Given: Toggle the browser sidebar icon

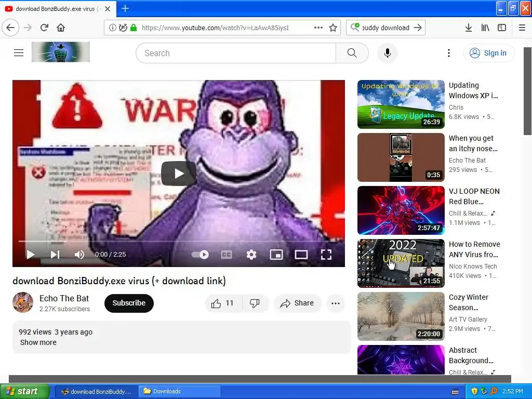Looking at the screenshot, I should [x=502, y=28].
